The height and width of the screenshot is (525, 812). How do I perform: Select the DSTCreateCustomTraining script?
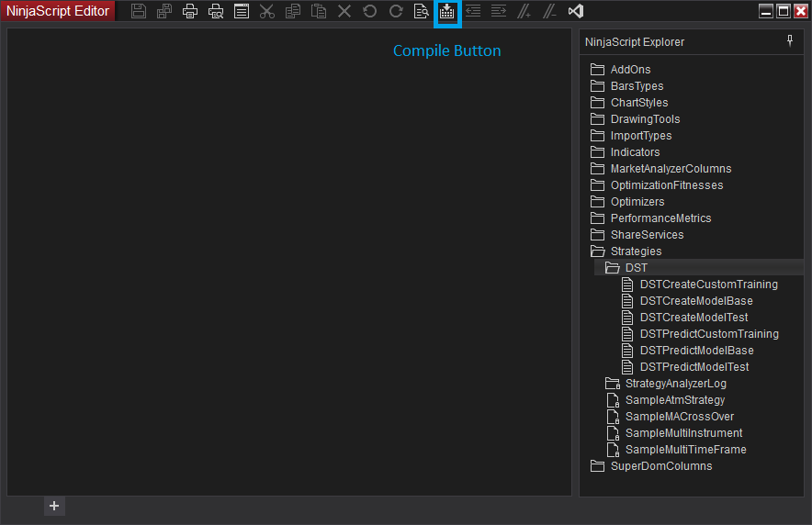(x=700, y=285)
